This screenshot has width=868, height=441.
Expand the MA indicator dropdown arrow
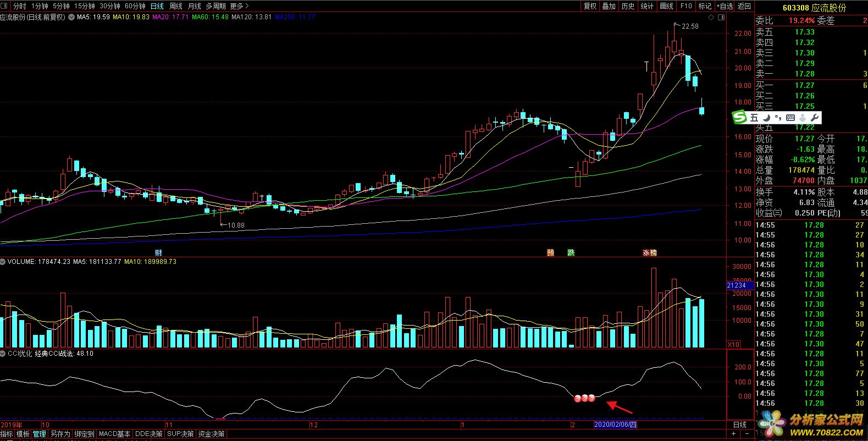71,17
